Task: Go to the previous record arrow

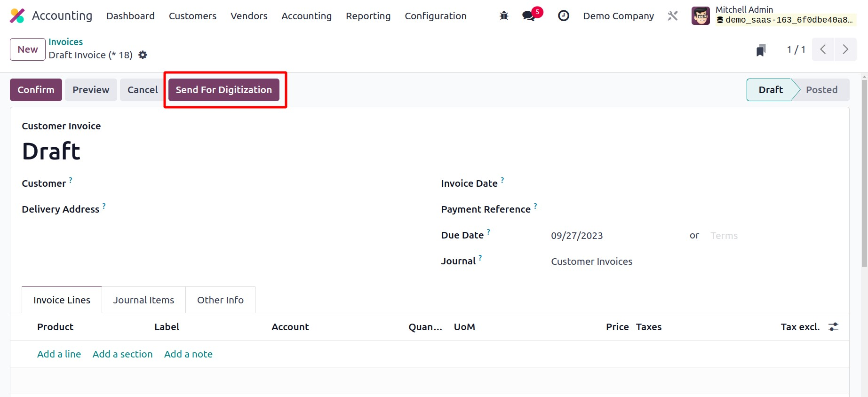Action: coord(823,49)
